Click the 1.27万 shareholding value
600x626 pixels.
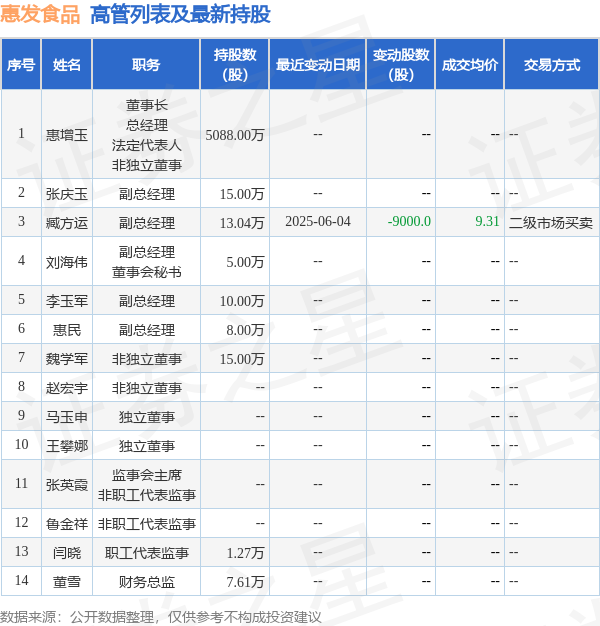coord(245,553)
